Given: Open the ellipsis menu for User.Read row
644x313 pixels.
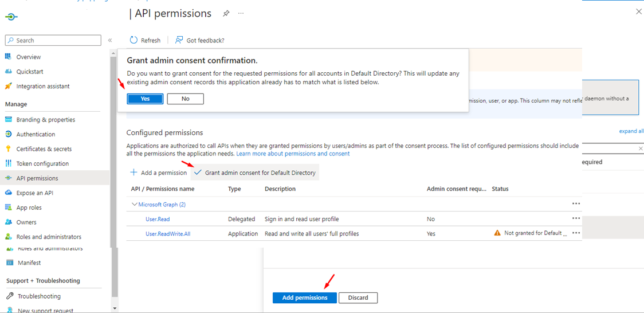Looking at the screenshot, I should point(576,218).
